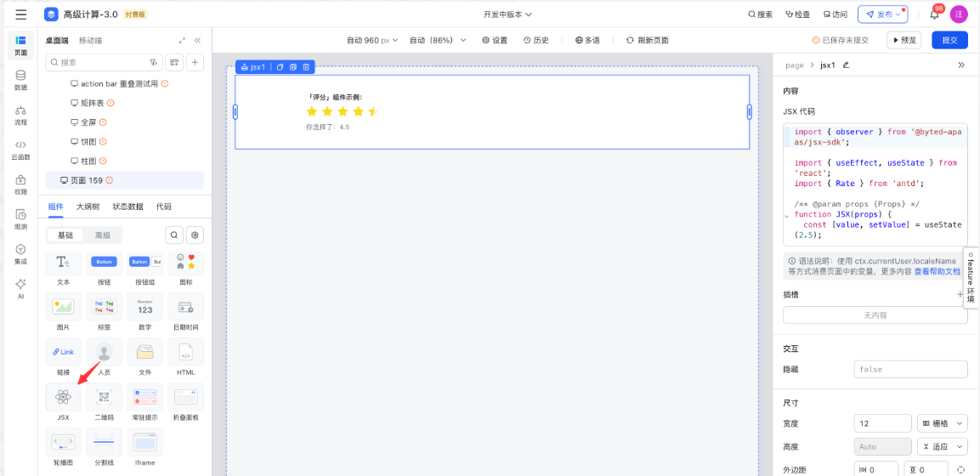Open the 发布 dropdown button

coord(882,14)
